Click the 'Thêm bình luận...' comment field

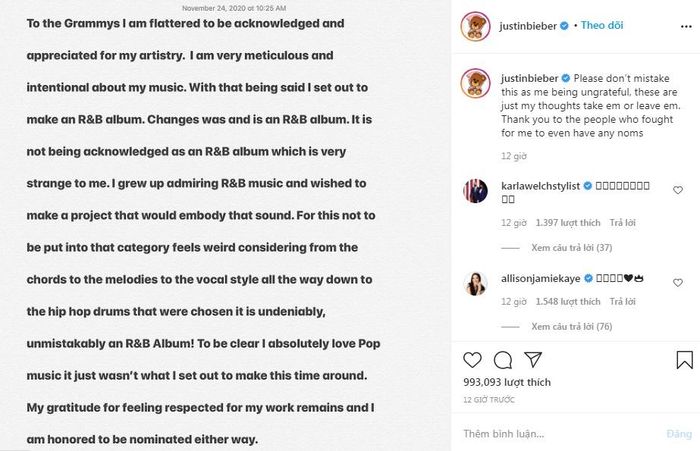pyautogui.click(x=558, y=434)
